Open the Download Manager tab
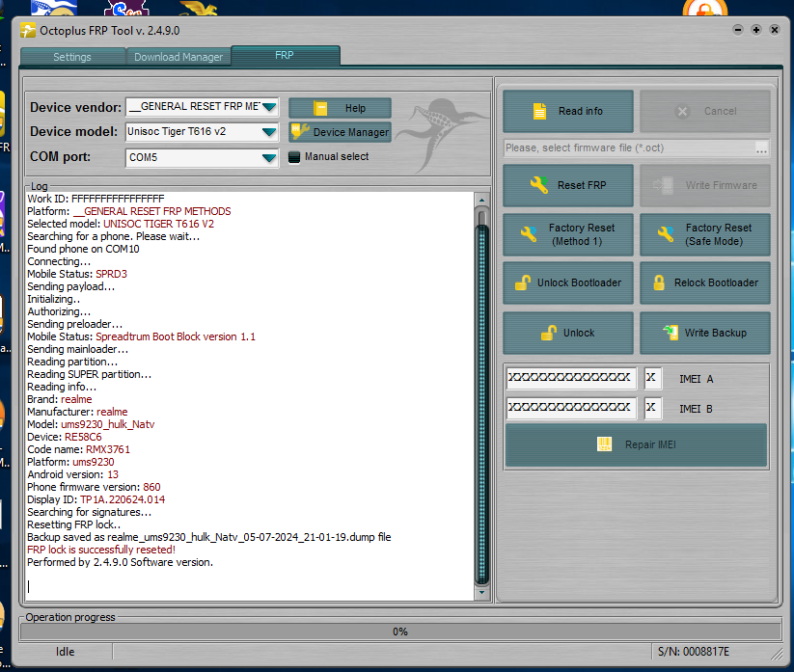This screenshot has height=672, width=794. click(178, 57)
